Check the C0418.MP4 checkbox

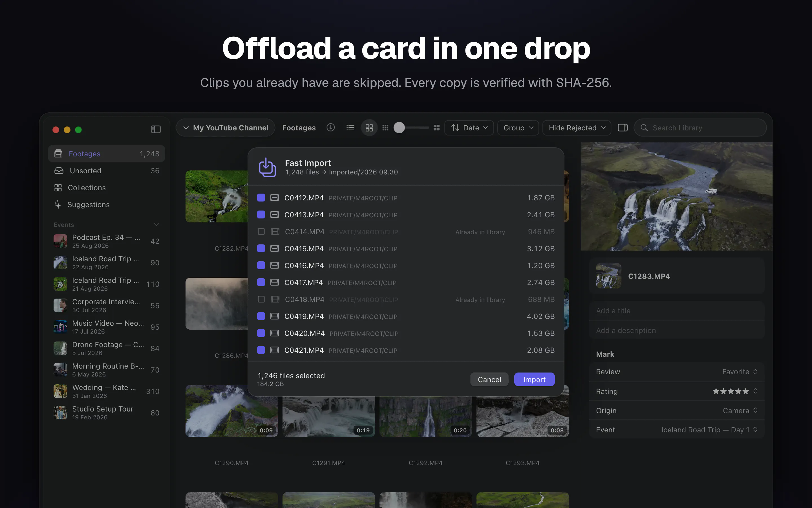click(x=261, y=299)
